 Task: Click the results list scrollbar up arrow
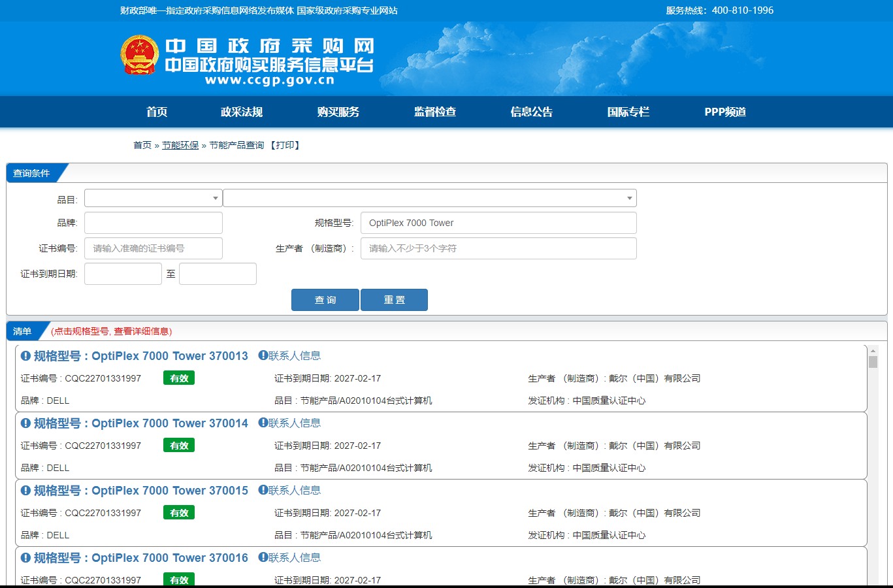click(873, 351)
